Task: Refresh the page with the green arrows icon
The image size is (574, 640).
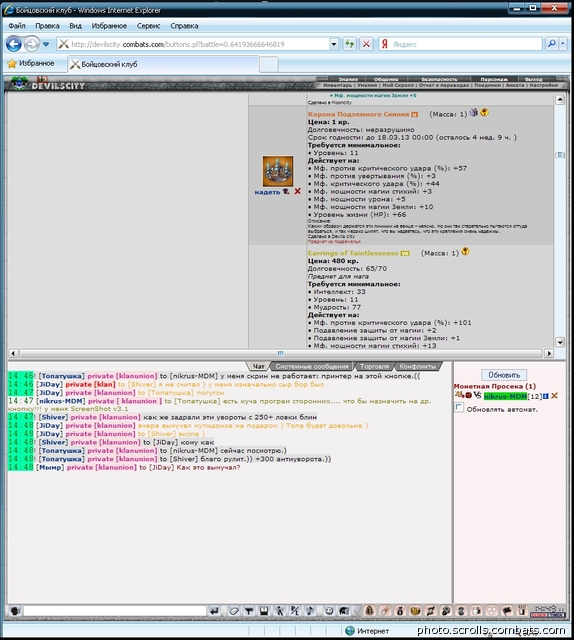Action: (x=349, y=44)
